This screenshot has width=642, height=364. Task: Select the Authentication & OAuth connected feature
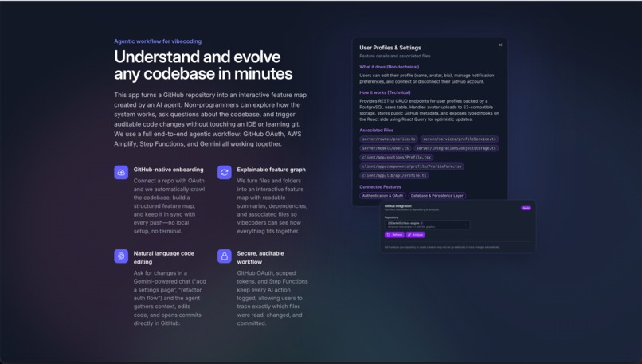tap(383, 196)
